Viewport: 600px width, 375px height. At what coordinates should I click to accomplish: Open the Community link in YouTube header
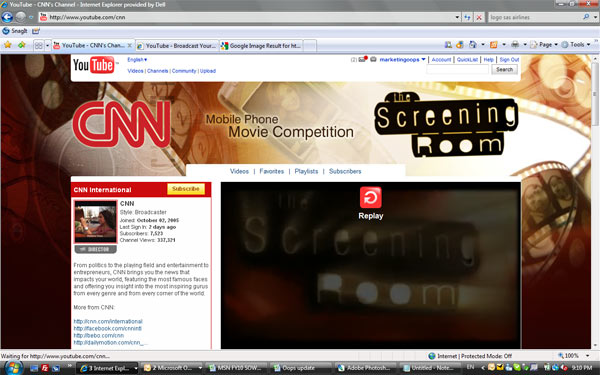click(184, 71)
